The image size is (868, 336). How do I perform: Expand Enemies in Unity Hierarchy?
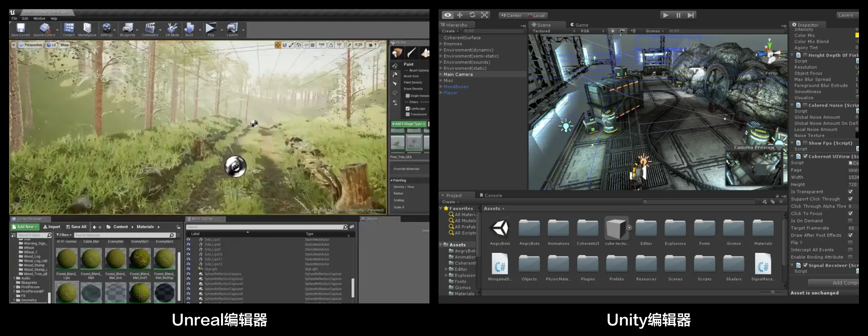coord(441,44)
